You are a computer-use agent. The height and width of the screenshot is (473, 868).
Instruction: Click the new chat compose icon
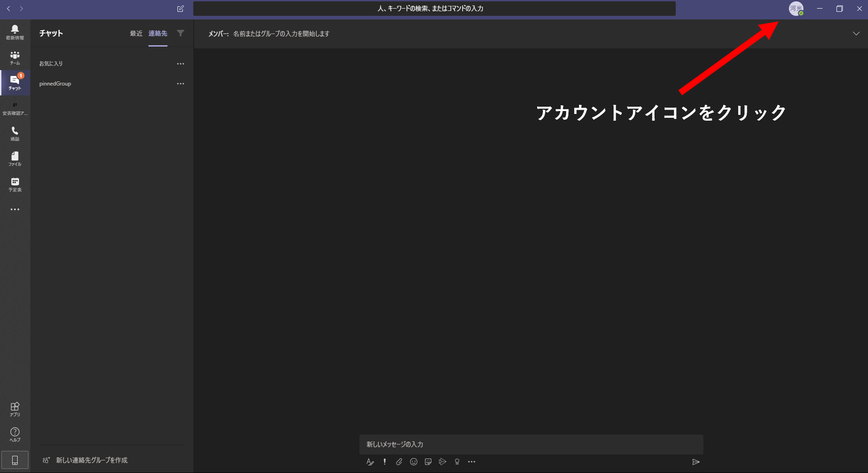coord(180,9)
